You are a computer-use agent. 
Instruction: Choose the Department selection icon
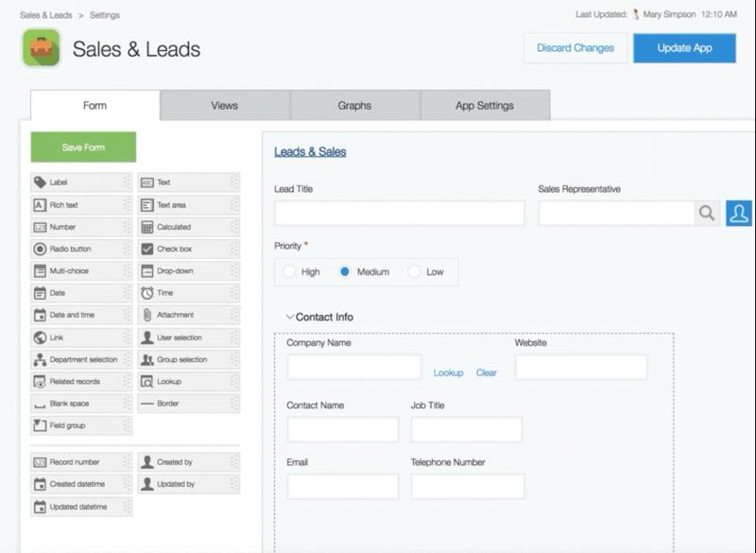[x=40, y=359]
